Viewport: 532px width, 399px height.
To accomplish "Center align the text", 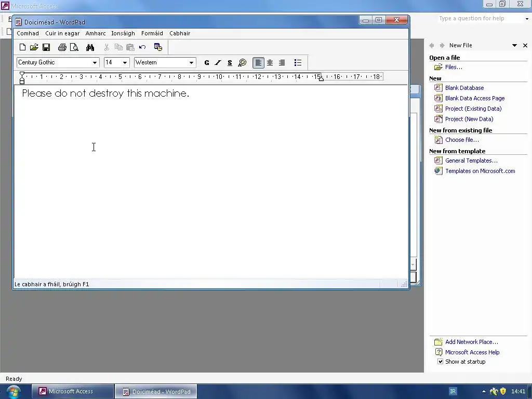I will [270, 62].
